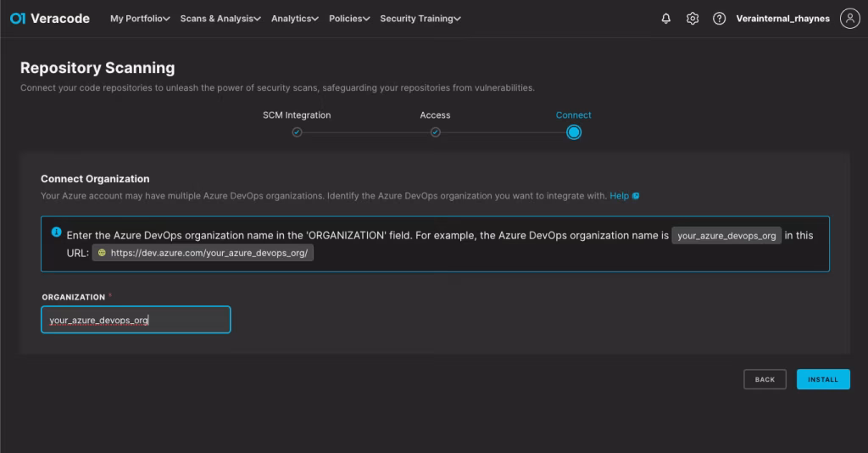Click the BACK button
Image resolution: width=868 pixels, height=453 pixels.
click(765, 379)
